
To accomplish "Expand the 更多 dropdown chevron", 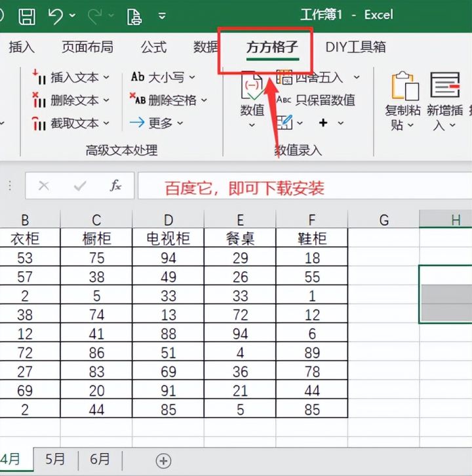I will coord(180,123).
